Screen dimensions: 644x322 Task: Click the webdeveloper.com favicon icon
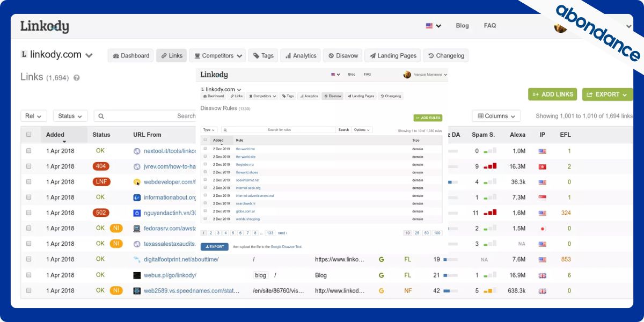coord(137,182)
